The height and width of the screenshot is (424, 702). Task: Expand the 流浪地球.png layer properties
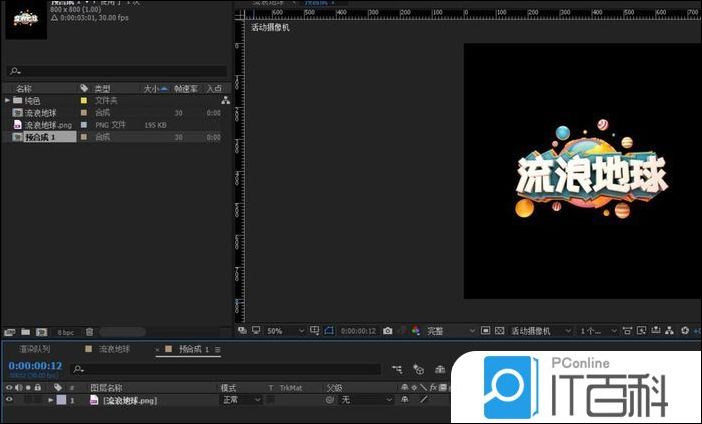[51, 400]
